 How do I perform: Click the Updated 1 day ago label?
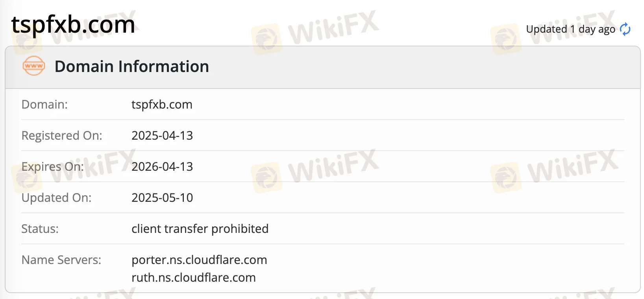[x=570, y=29]
